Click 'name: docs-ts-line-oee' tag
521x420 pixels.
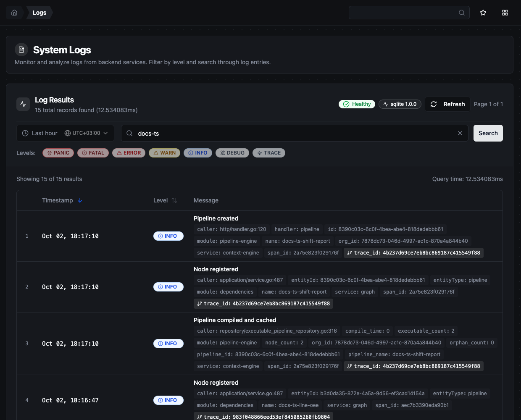pos(290,405)
